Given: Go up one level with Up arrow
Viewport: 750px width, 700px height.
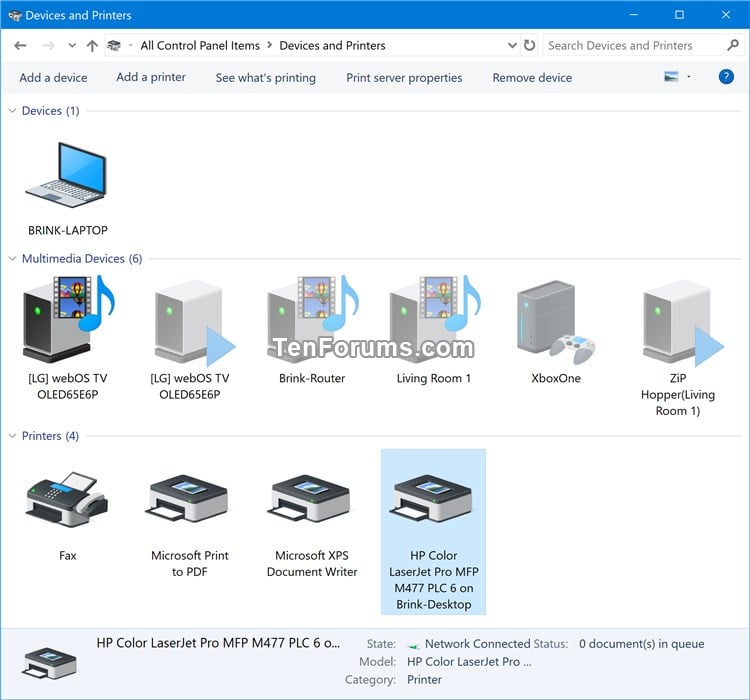Looking at the screenshot, I should click(92, 46).
